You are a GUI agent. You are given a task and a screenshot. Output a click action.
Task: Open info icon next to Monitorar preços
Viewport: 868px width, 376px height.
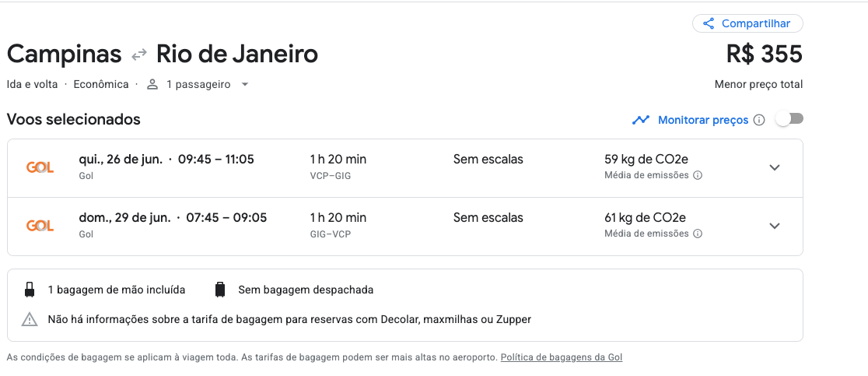tap(759, 120)
